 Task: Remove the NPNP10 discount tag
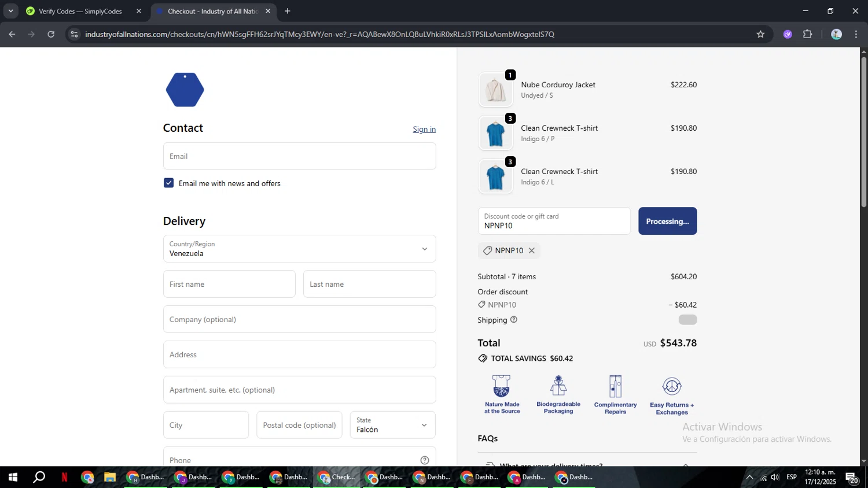(531, 250)
